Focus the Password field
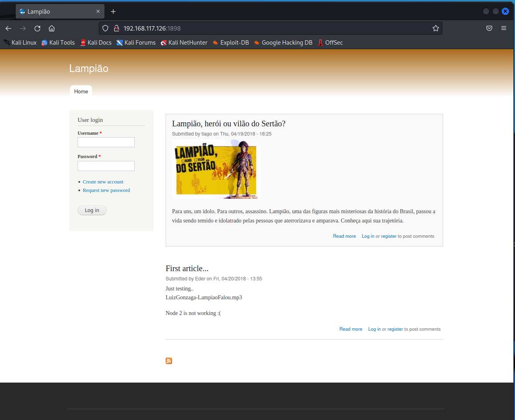Screen dimensions: 515x420 106,166
